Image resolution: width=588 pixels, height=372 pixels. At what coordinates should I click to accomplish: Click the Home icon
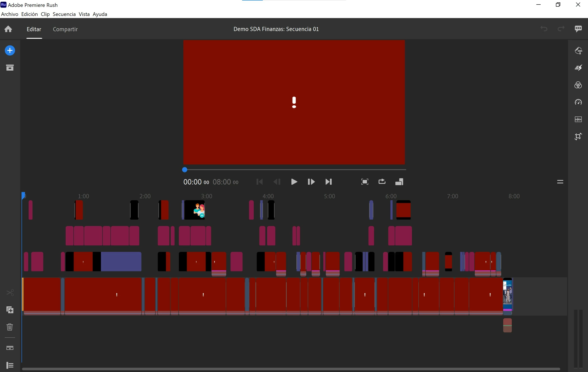pos(8,29)
